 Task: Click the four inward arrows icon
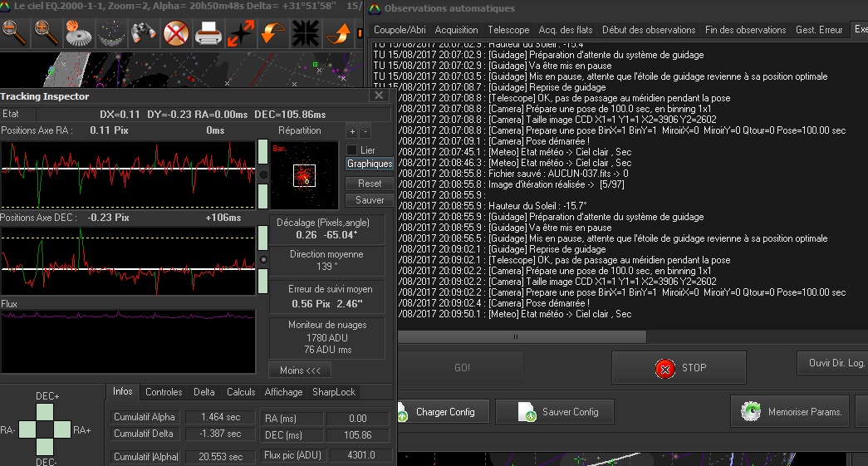[x=306, y=34]
